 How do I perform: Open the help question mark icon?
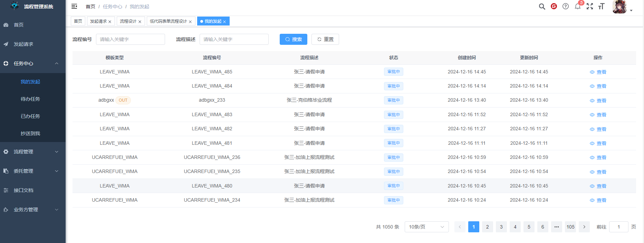pos(566,7)
